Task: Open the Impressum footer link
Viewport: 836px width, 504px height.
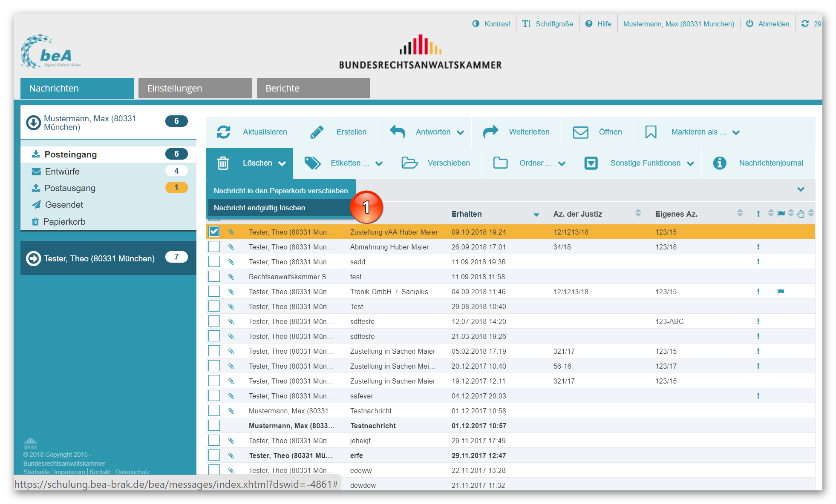Action: (69, 472)
